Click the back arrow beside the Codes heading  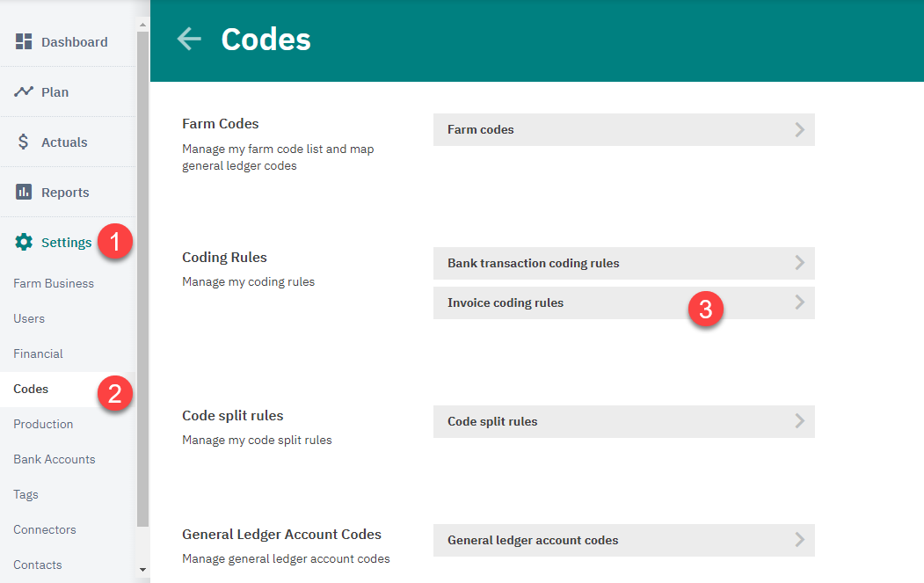pos(188,39)
